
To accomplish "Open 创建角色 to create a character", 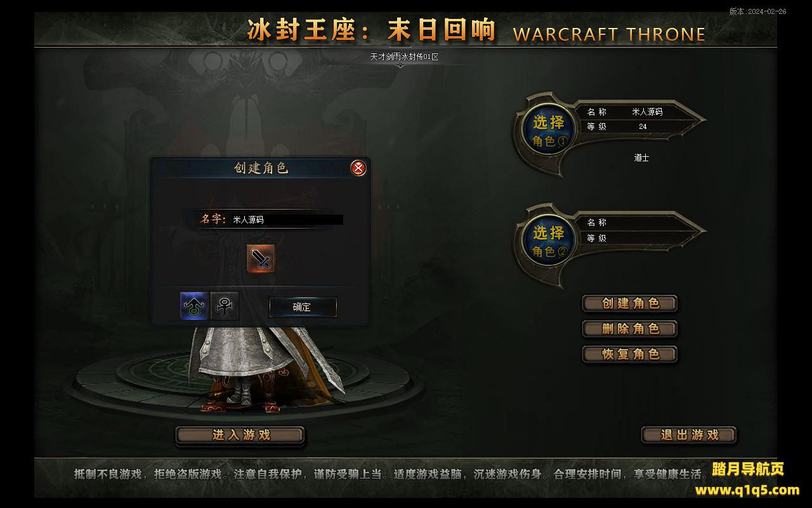I will pos(630,304).
